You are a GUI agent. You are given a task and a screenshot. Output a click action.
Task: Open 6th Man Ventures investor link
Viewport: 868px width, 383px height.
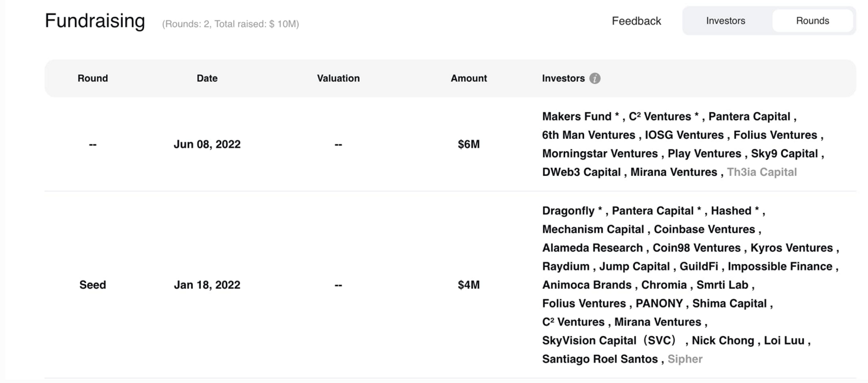pos(589,135)
